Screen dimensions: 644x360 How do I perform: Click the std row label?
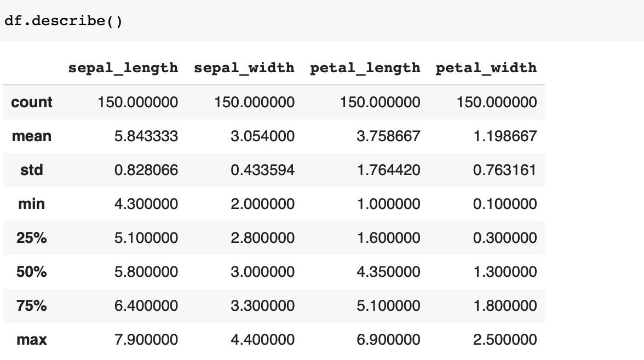(x=31, y=170)
